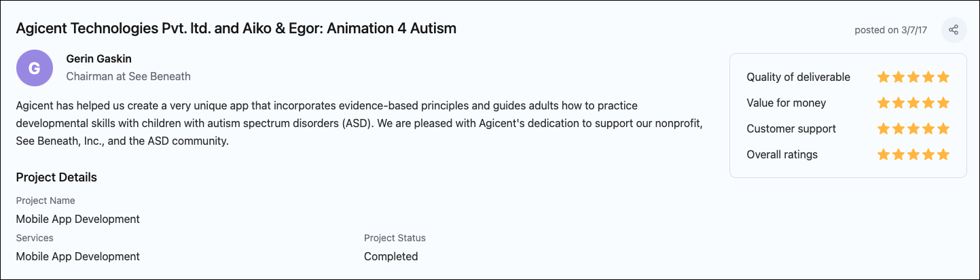This screenshot has height=280, width=980.
Task: Click first star of Quality of deliverable
Action: tap(884, 77)
